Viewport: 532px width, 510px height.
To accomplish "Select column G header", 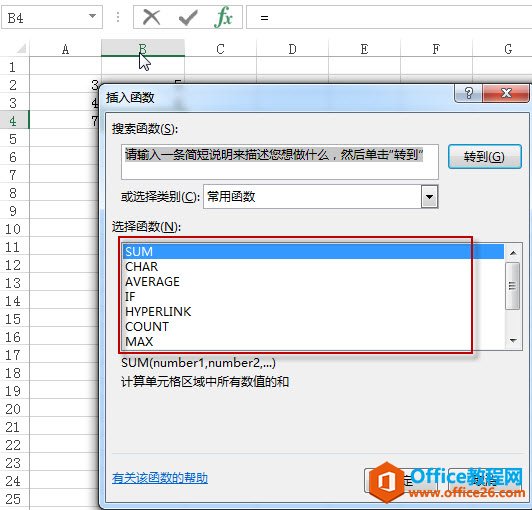I will [x=502, y=49].
